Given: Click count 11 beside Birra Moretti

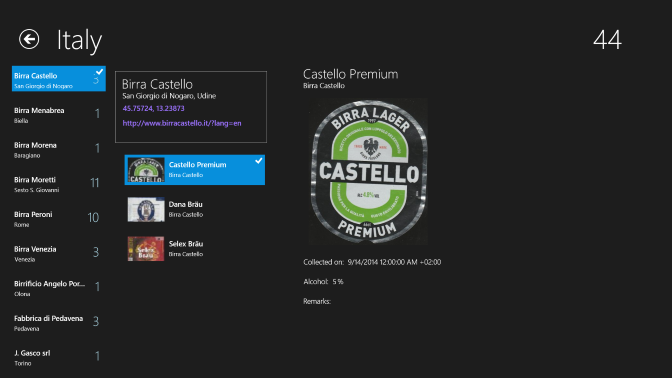Looking at the screenshot, I should (x=95, y=183).
